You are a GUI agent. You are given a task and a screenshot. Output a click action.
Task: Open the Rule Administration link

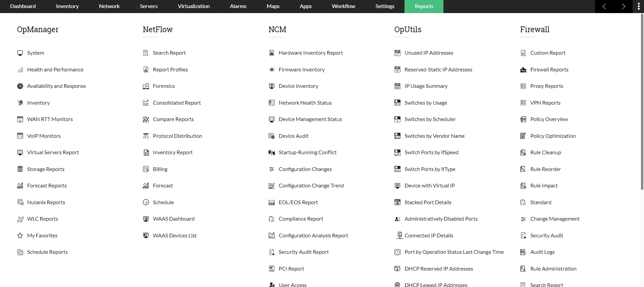553,269
